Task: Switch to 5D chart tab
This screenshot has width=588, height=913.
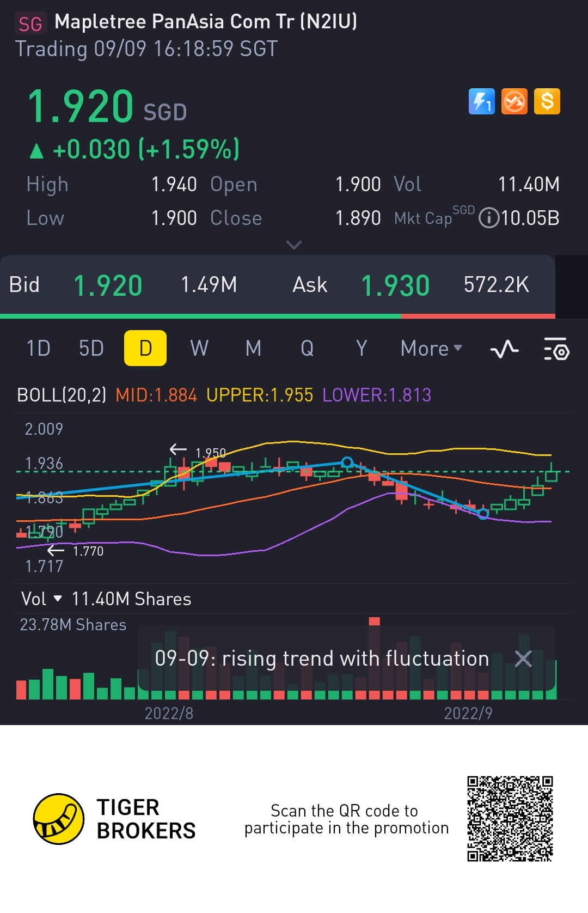Action: [x=91, y=348]
